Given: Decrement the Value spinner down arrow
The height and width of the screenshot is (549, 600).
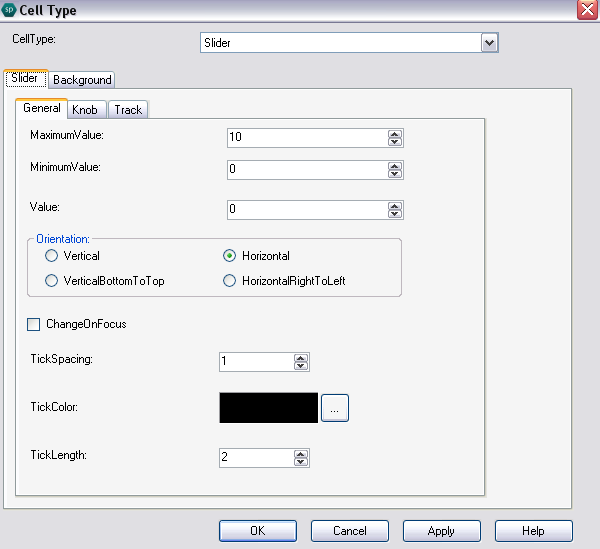Looking at the screenshot, I should point(395,214).
